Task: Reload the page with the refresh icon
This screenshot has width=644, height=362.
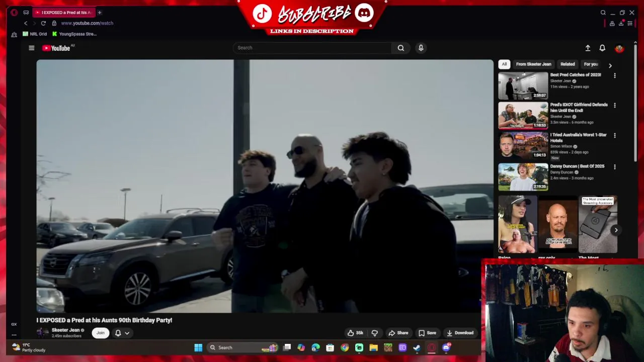Action: point(43,23)
